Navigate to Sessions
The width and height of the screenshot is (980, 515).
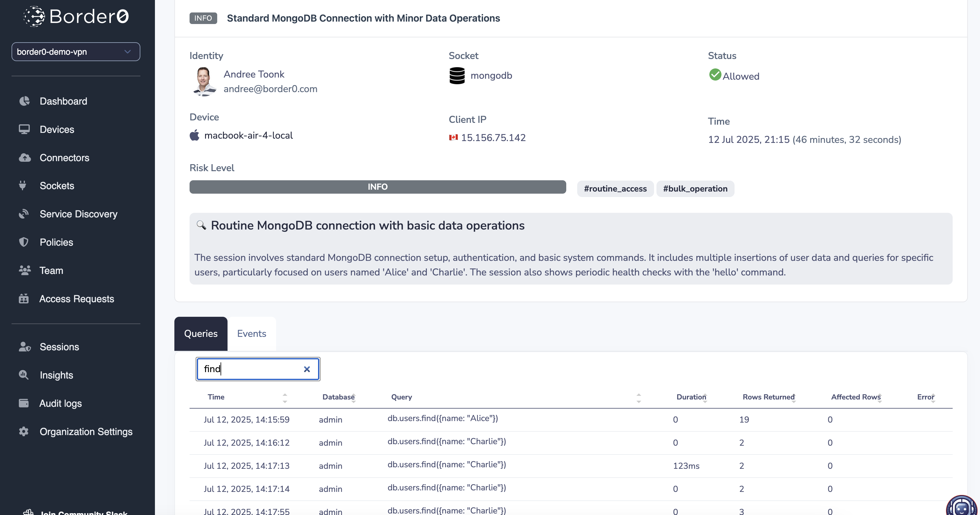(x=59, y=347)
